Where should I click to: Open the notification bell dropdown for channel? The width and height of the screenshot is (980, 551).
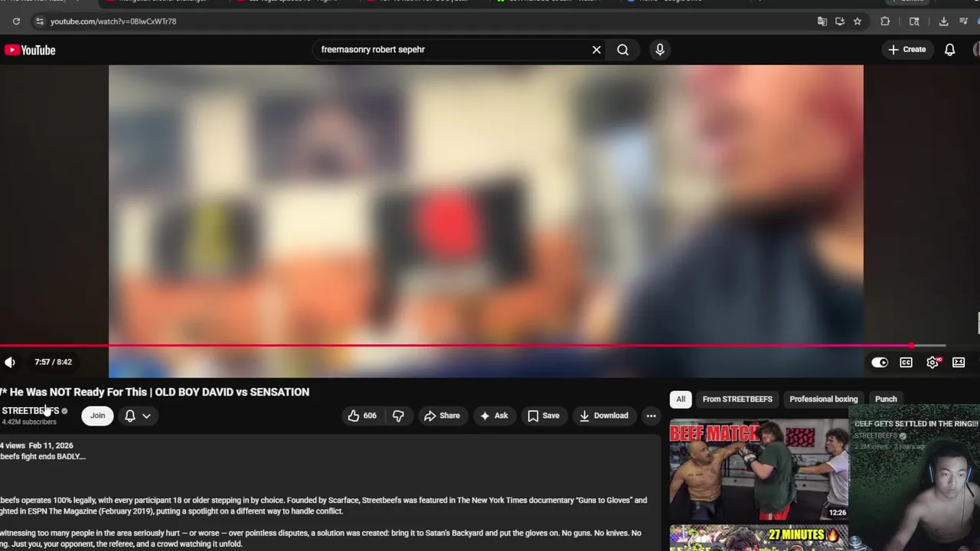137,416
